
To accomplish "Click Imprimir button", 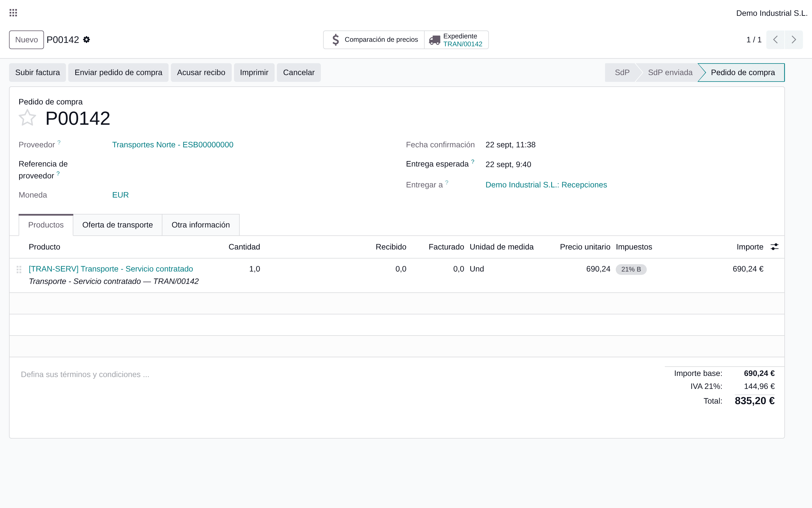I will coord(254,73).
